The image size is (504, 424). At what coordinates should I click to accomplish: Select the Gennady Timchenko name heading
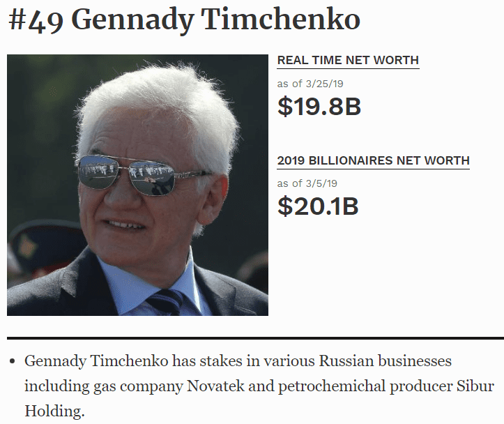click(217, 20)
